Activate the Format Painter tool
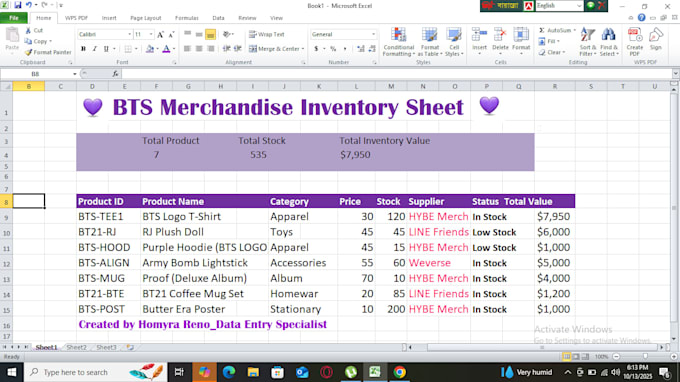Image resolution: width=680 pixels, height=382 pixels. click(48, 52)
